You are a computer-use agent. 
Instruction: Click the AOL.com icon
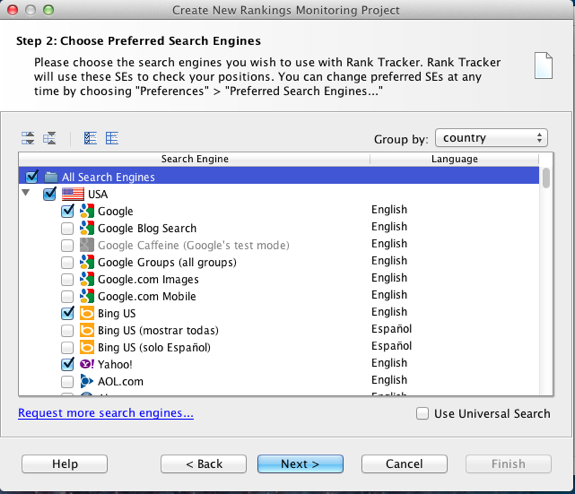87,381
